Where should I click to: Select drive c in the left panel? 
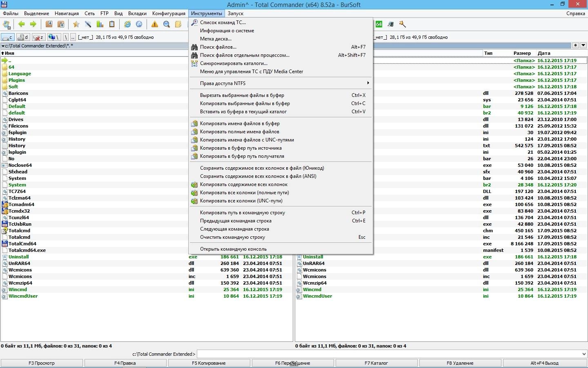click(x=8, y=37)
